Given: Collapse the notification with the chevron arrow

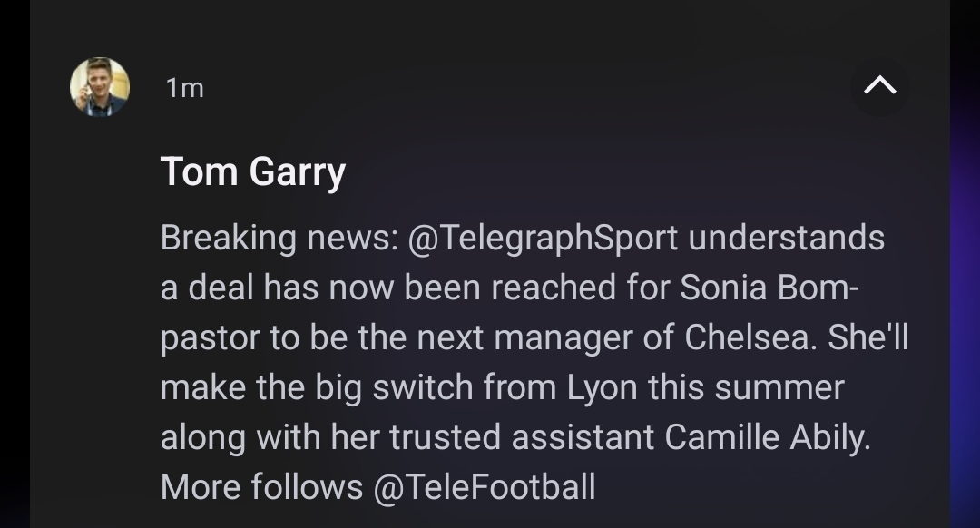Looking at the screenshot, I should (879, 86).
